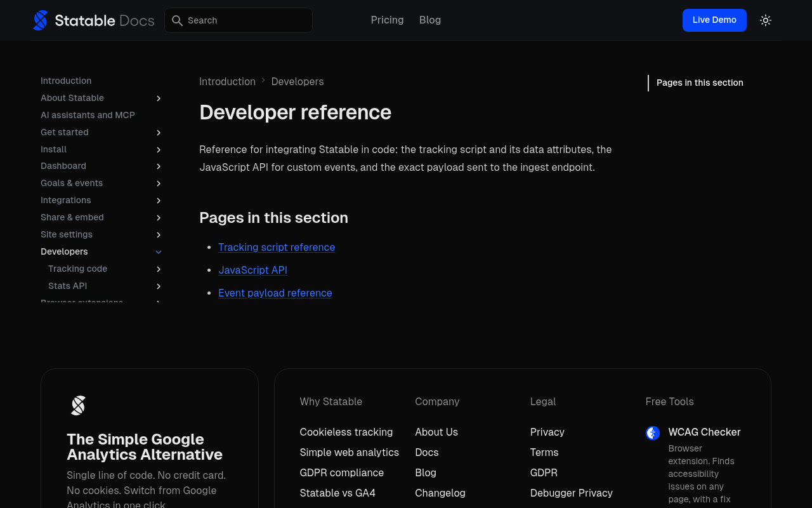812x508 pixels.
Task: Click the Statable Docs logo icon
Action: (40, 20)
